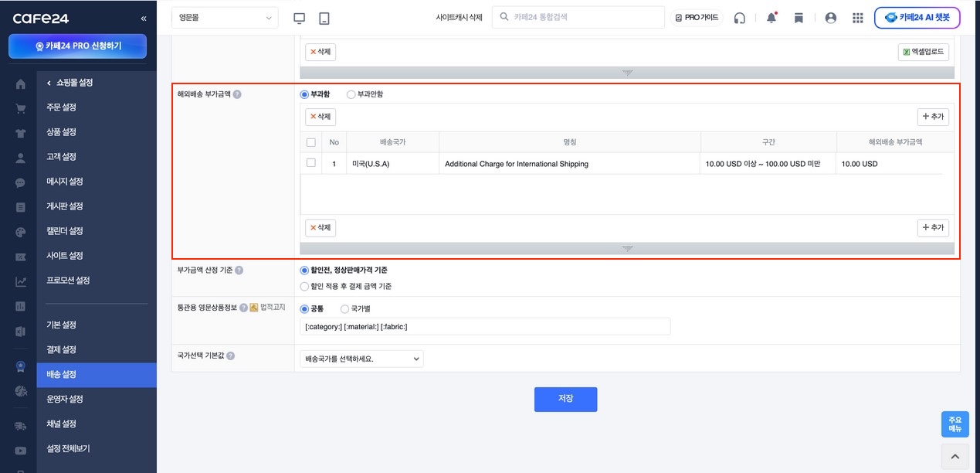Switch to desktop monitor preview icon
Image resolution: width=980 pixels, height=473 pixels.
coord(300,18)
